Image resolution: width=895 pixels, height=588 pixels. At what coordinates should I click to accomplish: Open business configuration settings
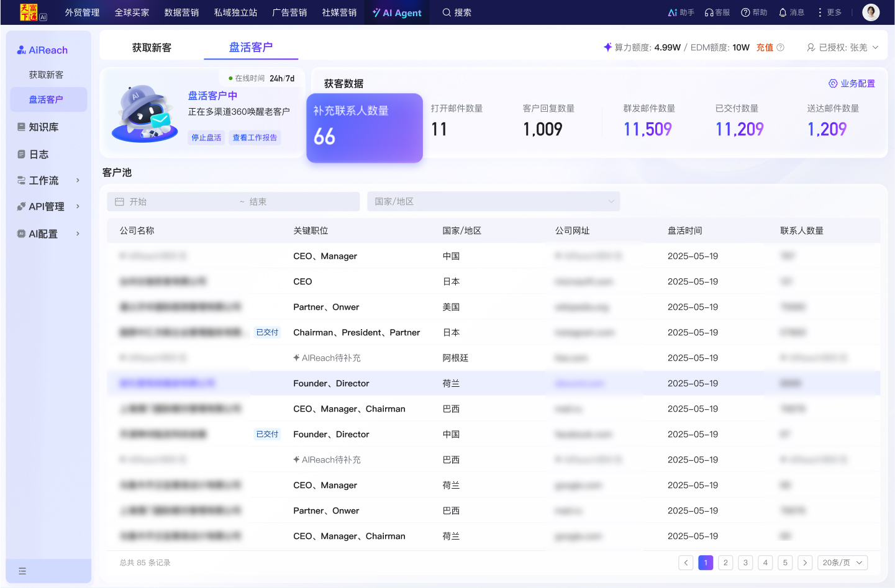(x=852, y=83)
